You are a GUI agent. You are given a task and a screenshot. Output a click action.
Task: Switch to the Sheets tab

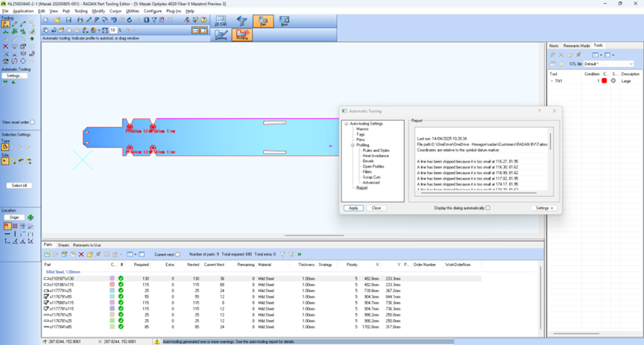(x=63, y=245)
